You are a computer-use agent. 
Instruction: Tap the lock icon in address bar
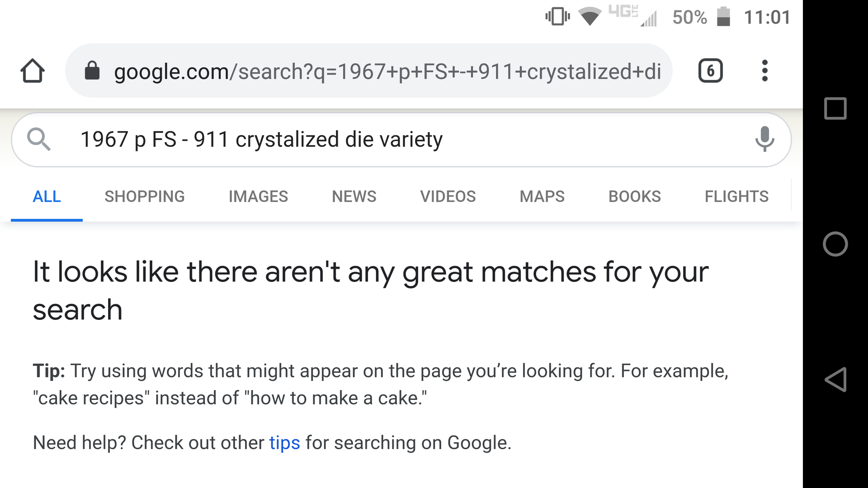point(92,71)
